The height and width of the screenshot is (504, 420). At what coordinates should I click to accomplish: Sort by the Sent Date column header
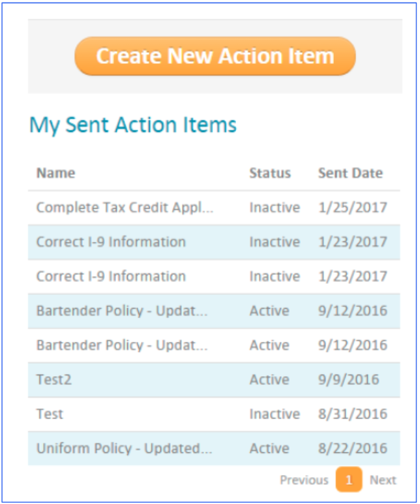[x=350, y=173]
